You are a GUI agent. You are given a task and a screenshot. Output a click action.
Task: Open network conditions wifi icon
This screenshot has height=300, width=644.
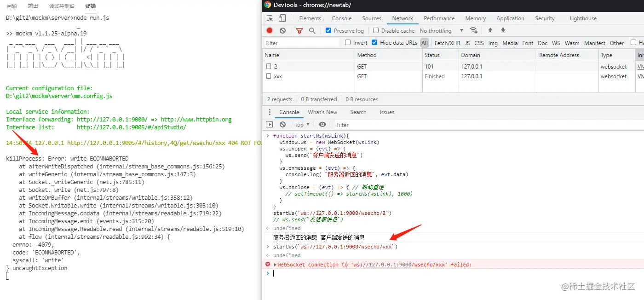tap(473, 30)
